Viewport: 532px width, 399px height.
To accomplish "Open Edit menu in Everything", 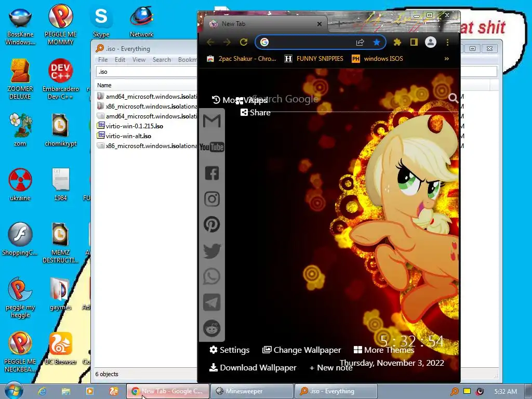I will [x=120, y=60].
